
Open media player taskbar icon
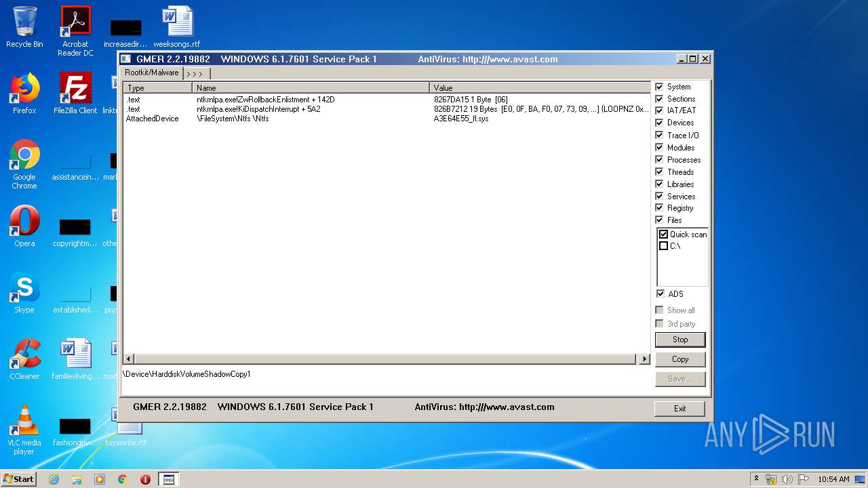tap(100, 479)
